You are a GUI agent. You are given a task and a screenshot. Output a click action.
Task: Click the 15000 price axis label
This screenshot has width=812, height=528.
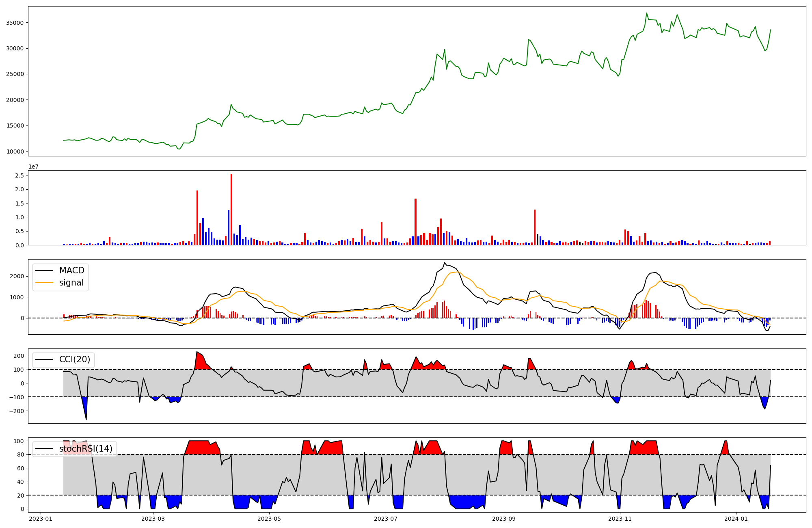(x=15, y=126)
